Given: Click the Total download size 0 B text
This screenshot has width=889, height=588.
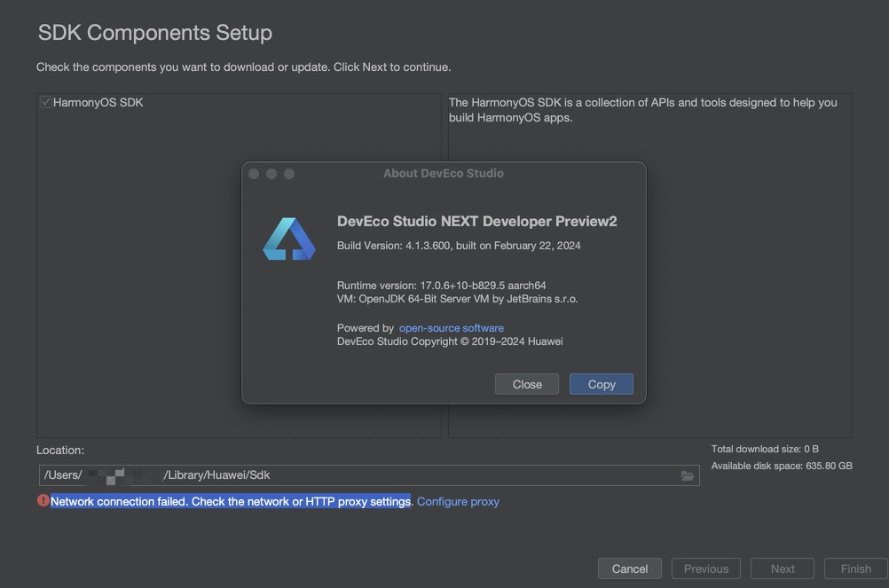Looking at the screenshot, I should [x=765, y=449].
